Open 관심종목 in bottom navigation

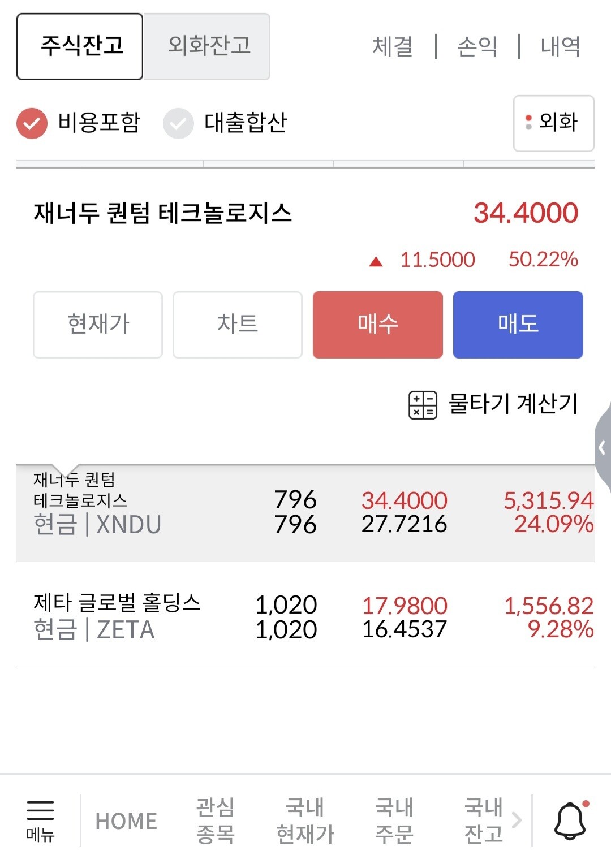(x=215, y=821)
